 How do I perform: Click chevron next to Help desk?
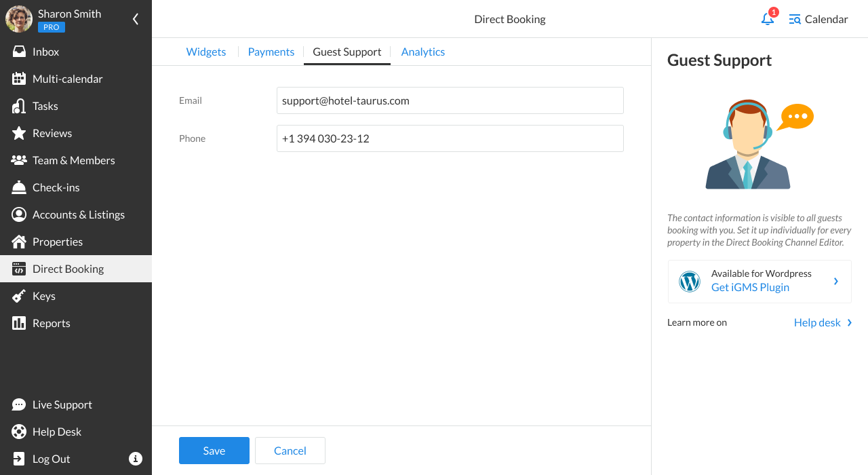tap(850, 323)
